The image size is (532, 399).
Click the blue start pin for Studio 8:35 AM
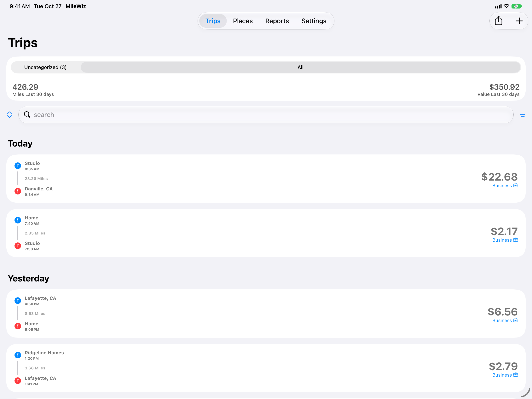(x=18, y=165)
